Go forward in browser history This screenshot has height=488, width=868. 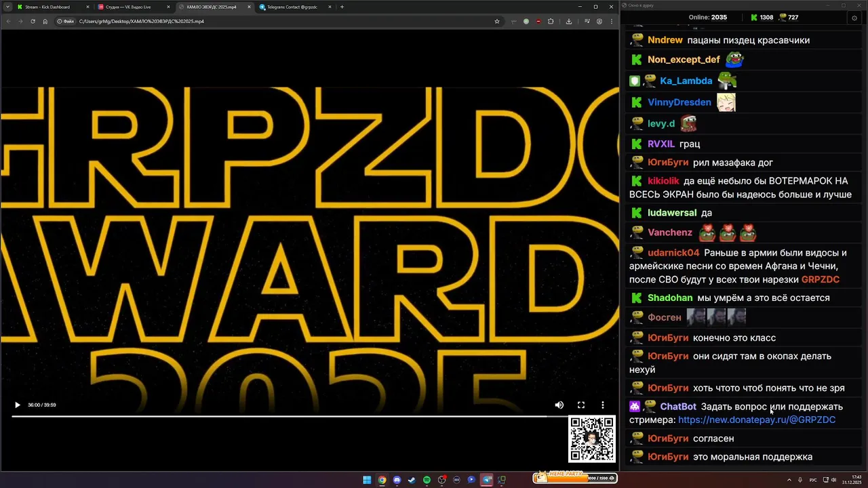20,21
